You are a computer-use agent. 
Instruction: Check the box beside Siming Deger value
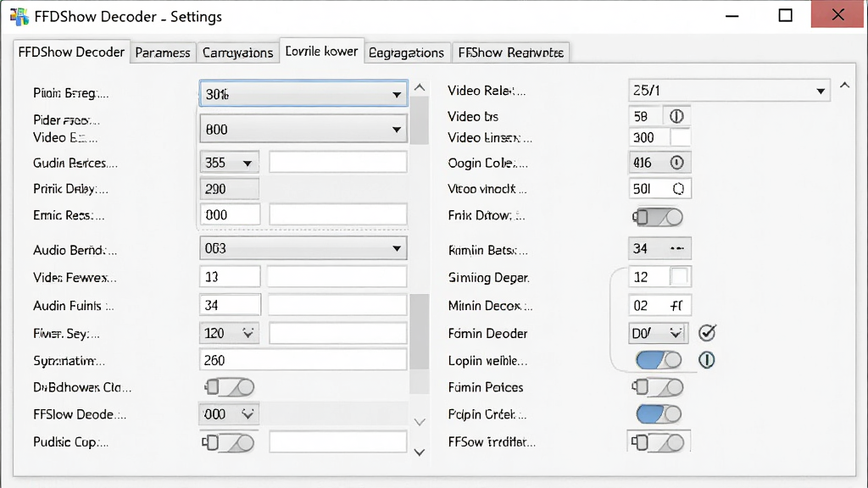679,277
